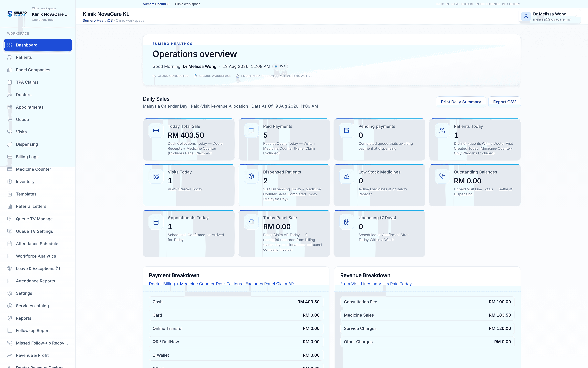Click the Today Panel Sale building icon
The image size is (588, 368).
coord(251,222)
